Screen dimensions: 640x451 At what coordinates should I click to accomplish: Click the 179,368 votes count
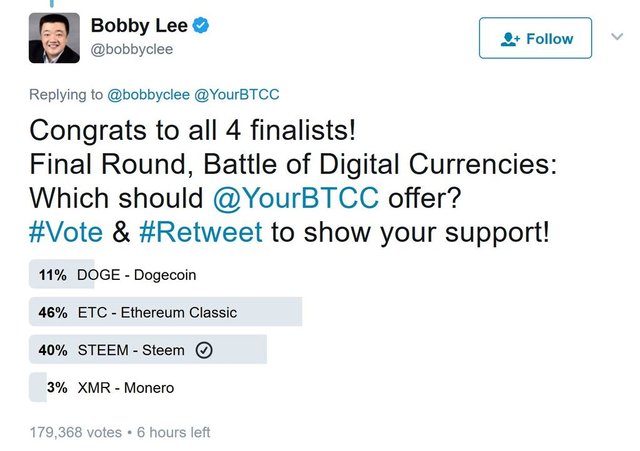point(76,433)
